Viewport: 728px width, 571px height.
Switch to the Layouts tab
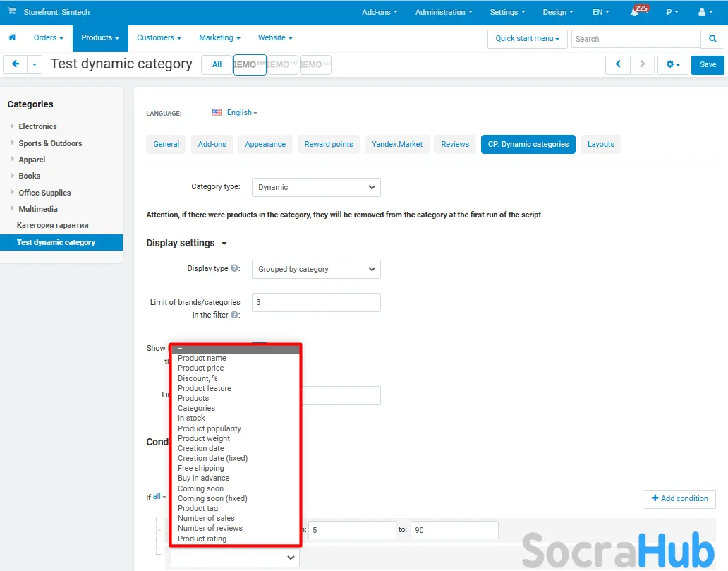point(601,144)
